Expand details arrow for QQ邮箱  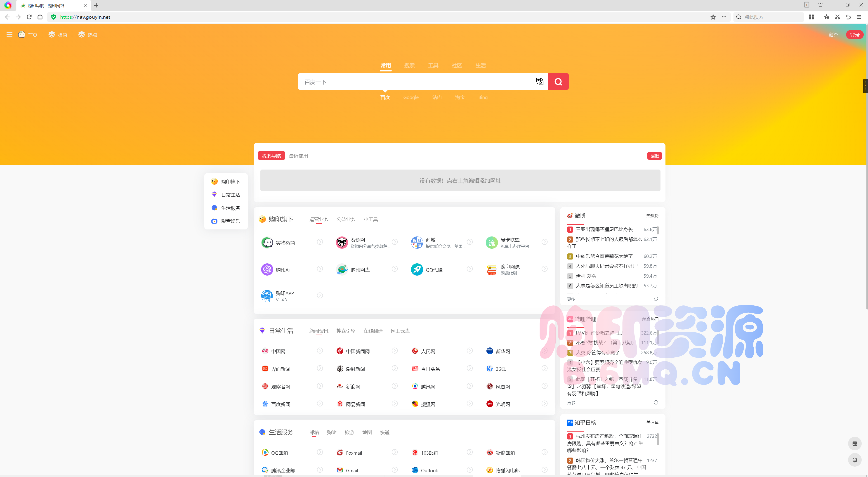click(x=320, y=452)
